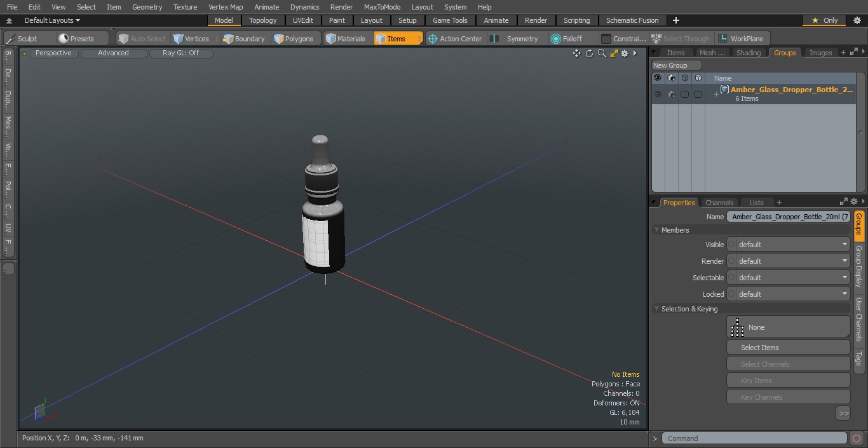This screenshot has height=448, width=868.
Task: Open the Perspective view type dropdown
Action: pos(53,53)
